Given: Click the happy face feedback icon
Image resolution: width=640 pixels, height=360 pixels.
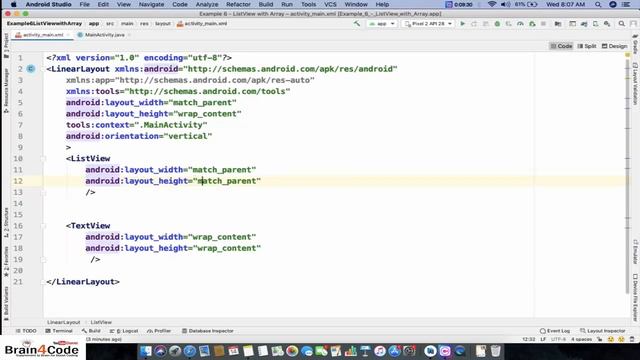Looking at the screenshot, I should pyautogui.click(x=611, y=340).
